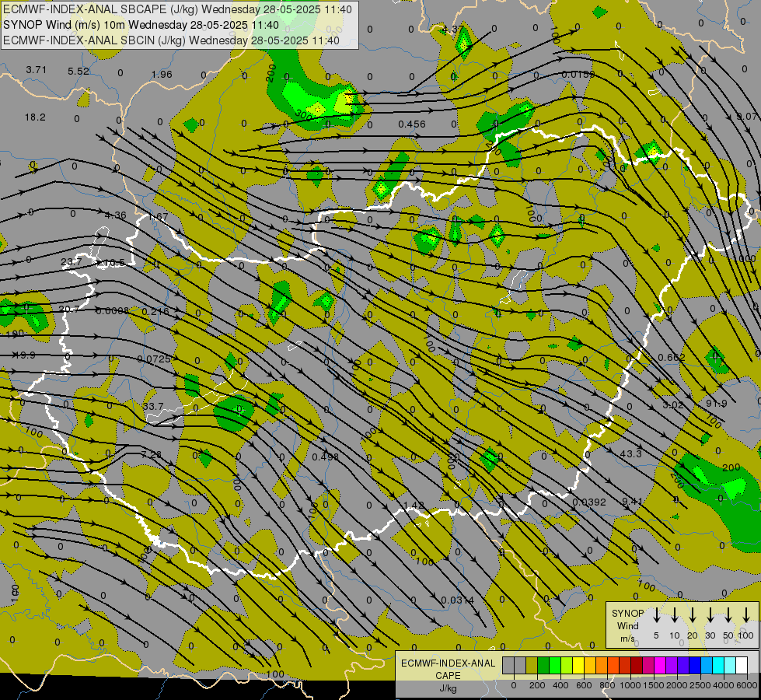Select the SBCIN header line
The height and width of the screenshot is (700, 761).
pos(171,40)
